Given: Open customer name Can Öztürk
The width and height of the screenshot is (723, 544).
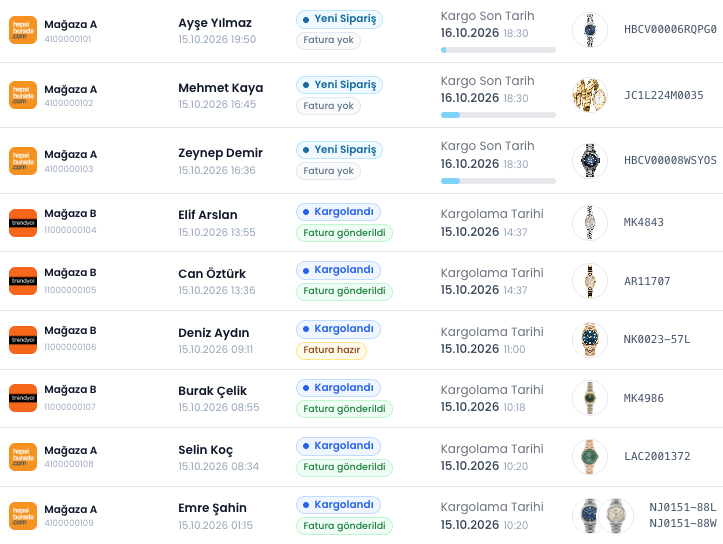Looking at the screenshot, I should point(212,274).
